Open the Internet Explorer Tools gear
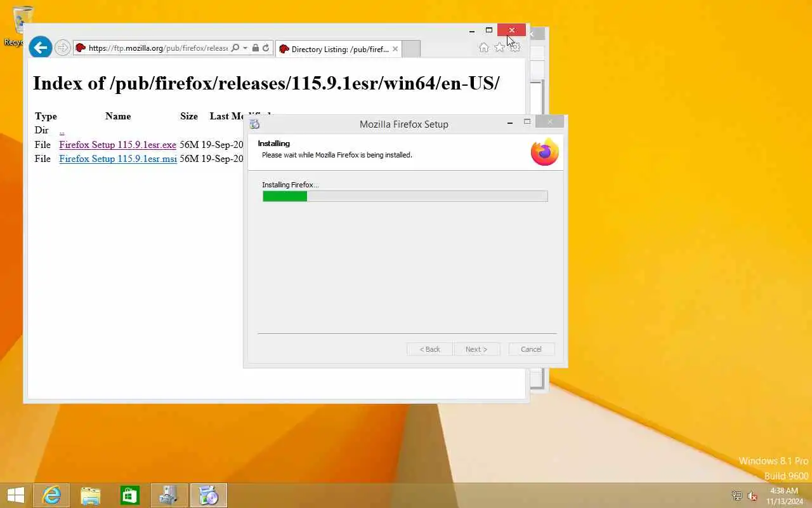The image size is (812, 508). click(x=514, y=47)
